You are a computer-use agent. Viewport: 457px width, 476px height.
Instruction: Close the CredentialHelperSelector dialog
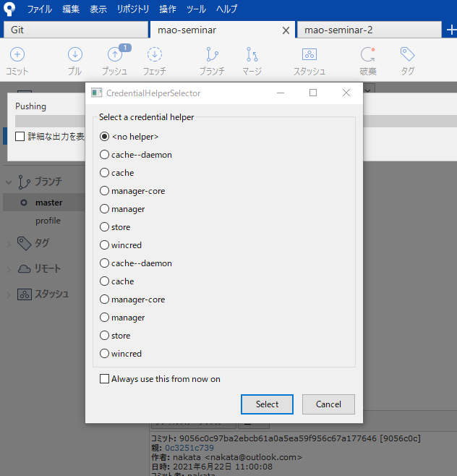point(346,93)
